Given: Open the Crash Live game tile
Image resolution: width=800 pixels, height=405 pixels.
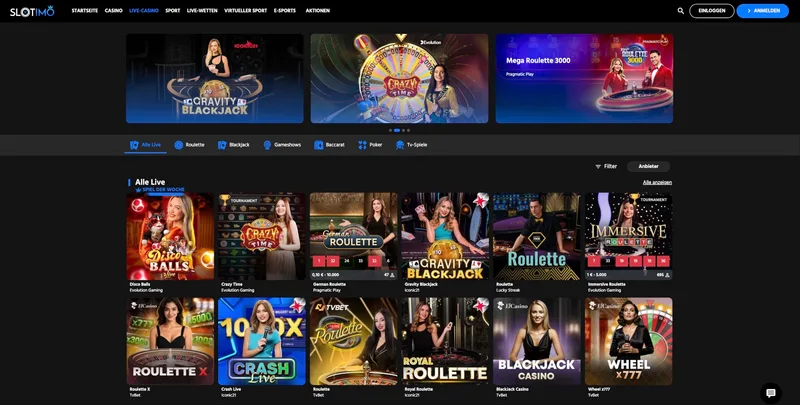Looking at the screenshot, I should click(262, 341).
